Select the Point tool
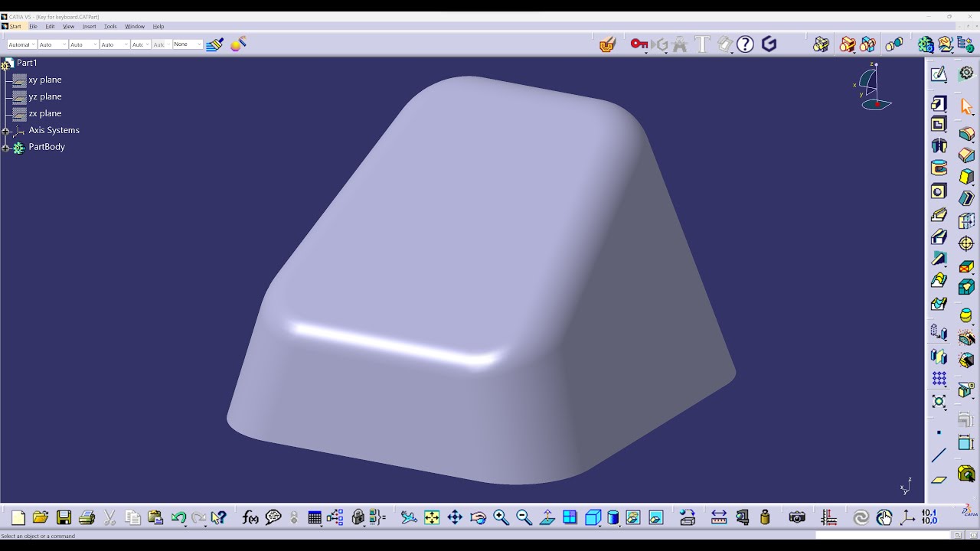 [x=939, y=433]
